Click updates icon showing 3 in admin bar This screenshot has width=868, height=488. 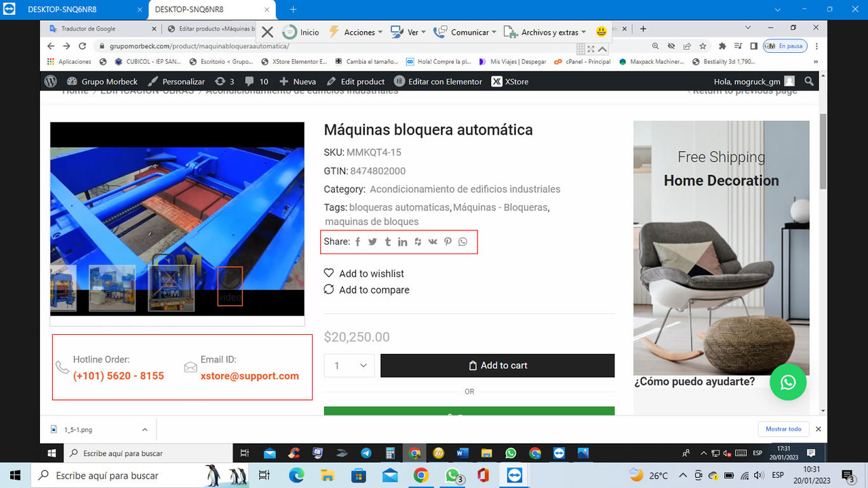pyautogui.click(x=222, y=81)
